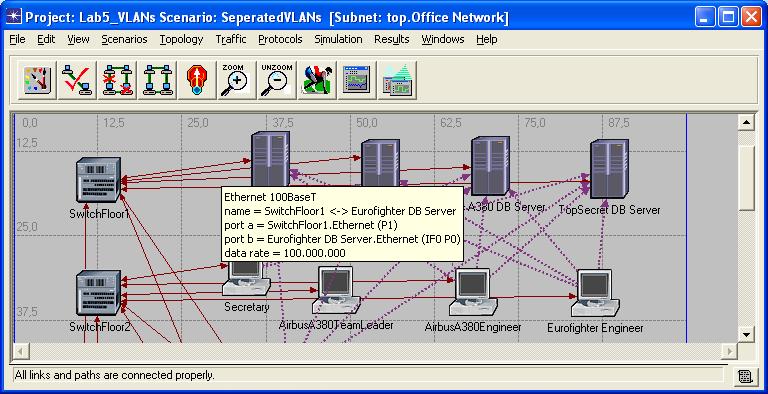Select the server above the tooltip's left edge
The image size is (768, 394).
click(x=270, y=159)
